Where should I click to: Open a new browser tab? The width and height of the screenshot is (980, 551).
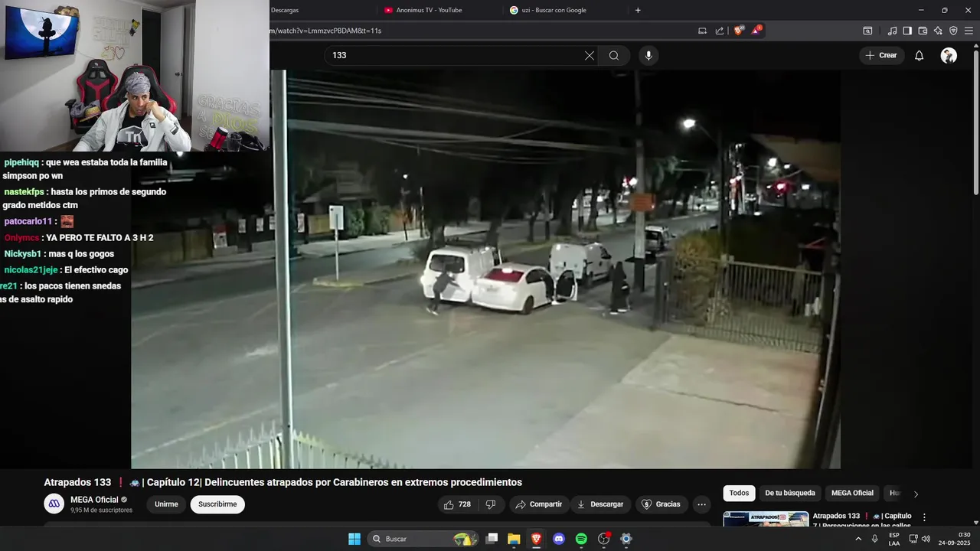pyautogui.click(x=638, y=10)
